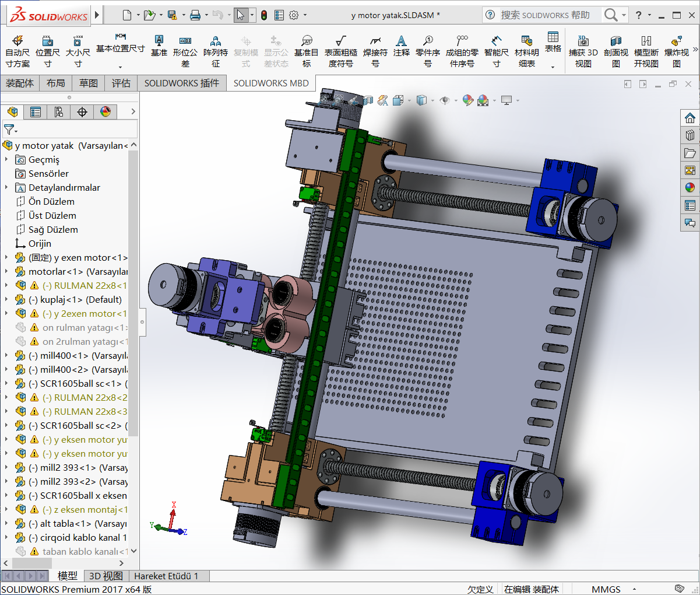Open the View Orientation cube dropdown arrow

click(410, 100)
